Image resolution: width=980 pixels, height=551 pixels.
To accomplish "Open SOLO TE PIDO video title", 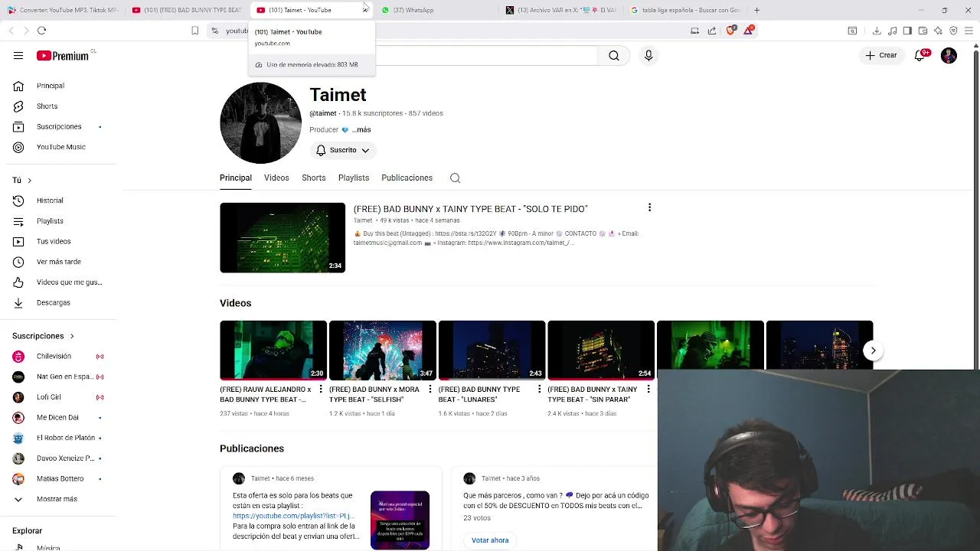I will [470, 209].
